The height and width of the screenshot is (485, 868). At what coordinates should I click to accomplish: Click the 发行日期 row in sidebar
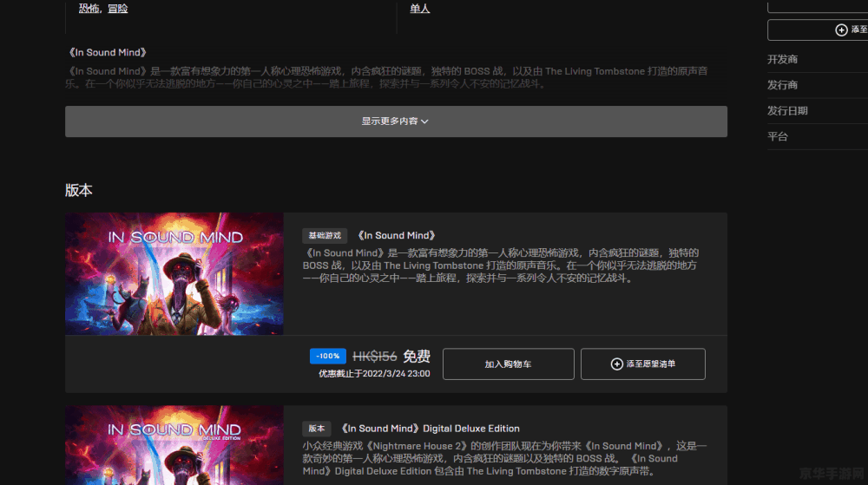coord(787,111)
